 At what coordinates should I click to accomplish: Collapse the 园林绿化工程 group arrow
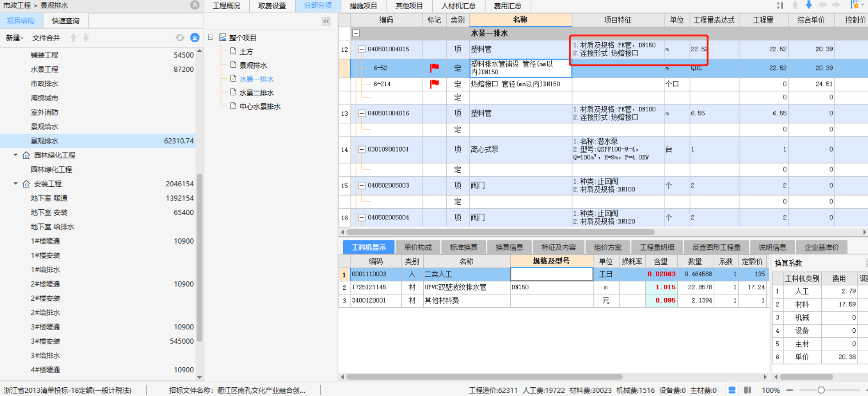(16, 155)
